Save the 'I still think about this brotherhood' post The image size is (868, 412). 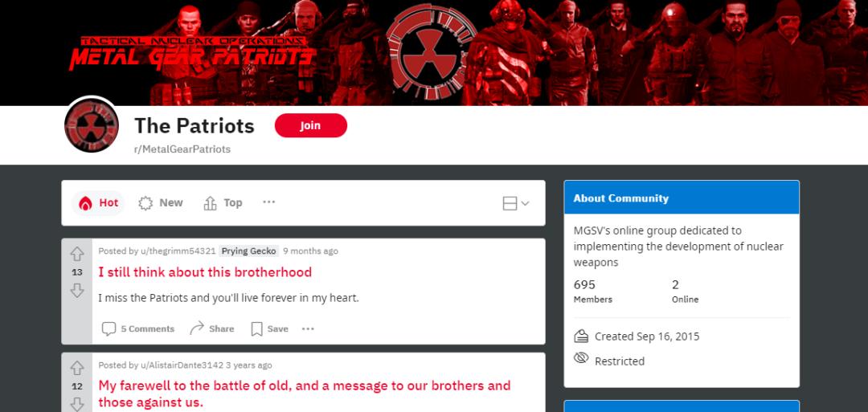269,329
